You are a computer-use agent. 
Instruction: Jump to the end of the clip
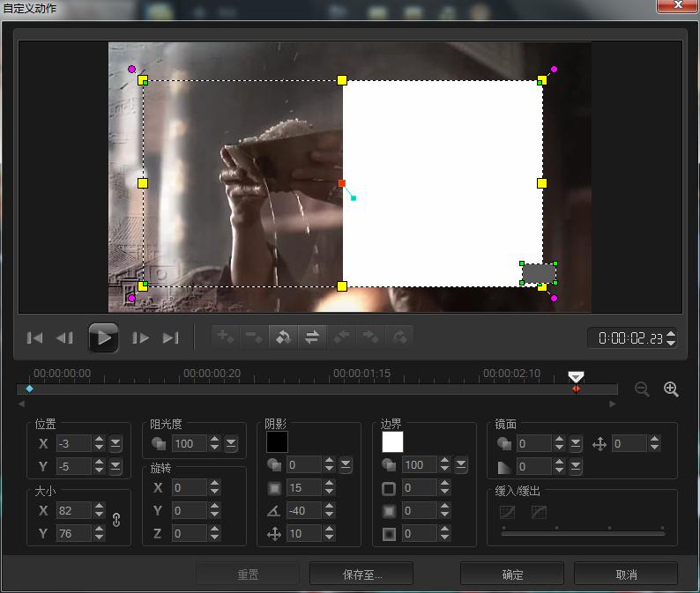[171, 337]
